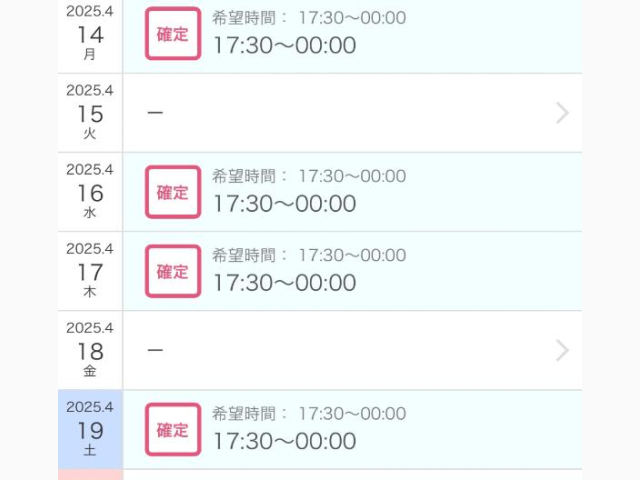Image resolution: width=640 pixels, height=480 pixels.
Task: Open April 16 shift time 17:30〜00:00
Action: 284,204
